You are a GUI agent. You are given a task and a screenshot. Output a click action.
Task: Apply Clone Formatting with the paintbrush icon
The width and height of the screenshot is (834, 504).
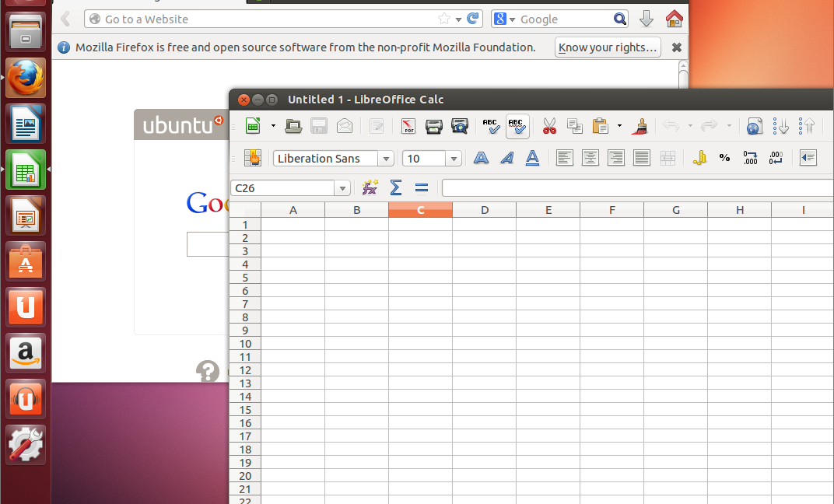(x=640, y=126)
